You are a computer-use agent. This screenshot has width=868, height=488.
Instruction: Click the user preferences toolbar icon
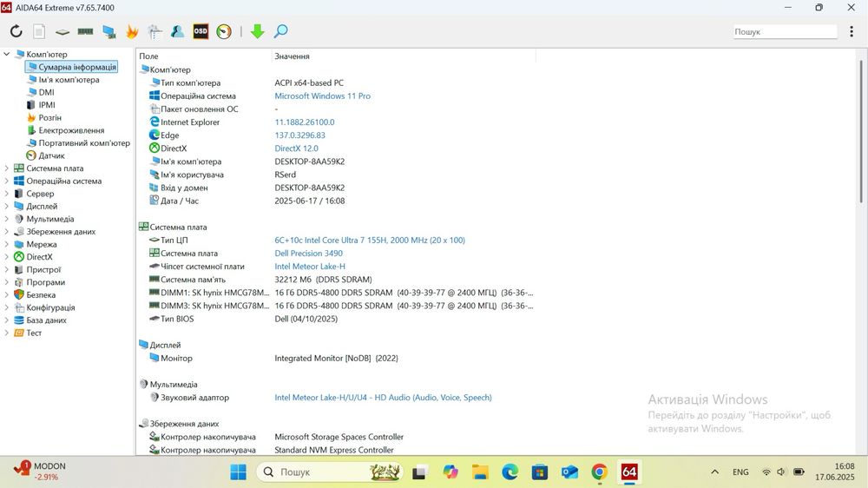(x=177, y=31)
